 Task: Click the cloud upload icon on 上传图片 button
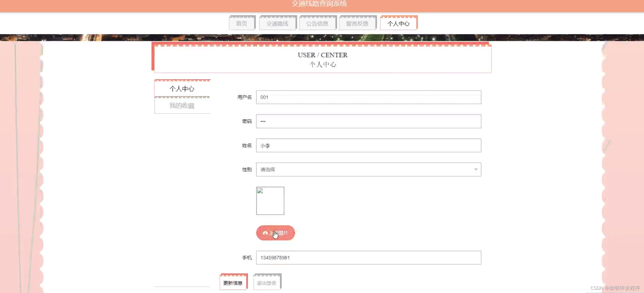point(265,233)
